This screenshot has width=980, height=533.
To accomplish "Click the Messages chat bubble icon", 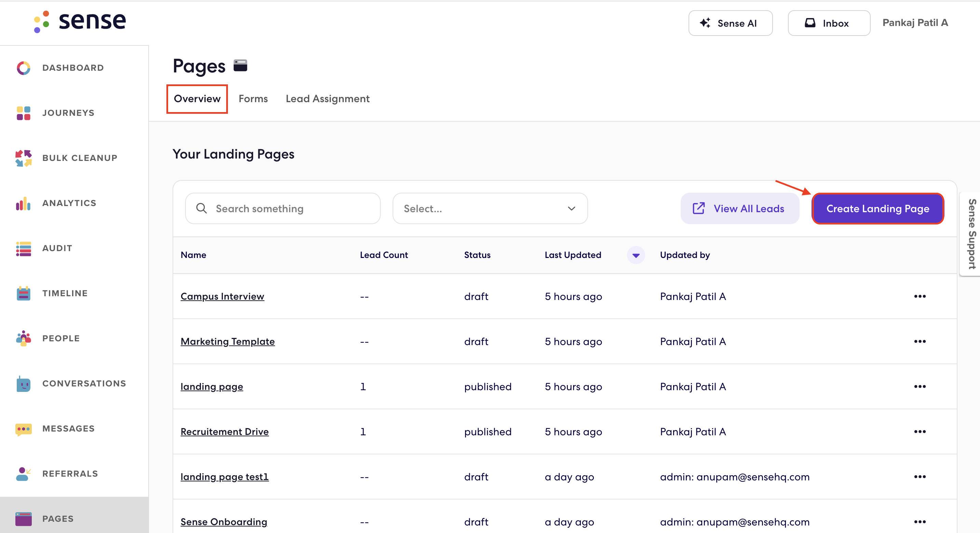I will pyautogui.click(x=24, y=429).
